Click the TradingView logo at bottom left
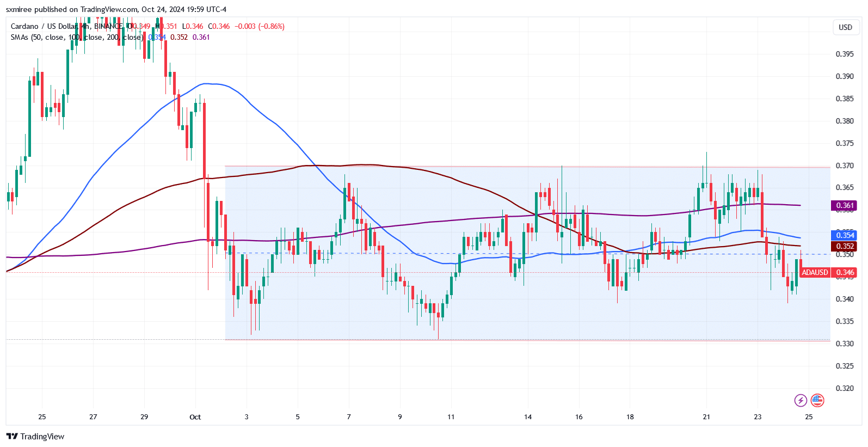Viewport: 868px width, 447px height. tap(35, 437)
